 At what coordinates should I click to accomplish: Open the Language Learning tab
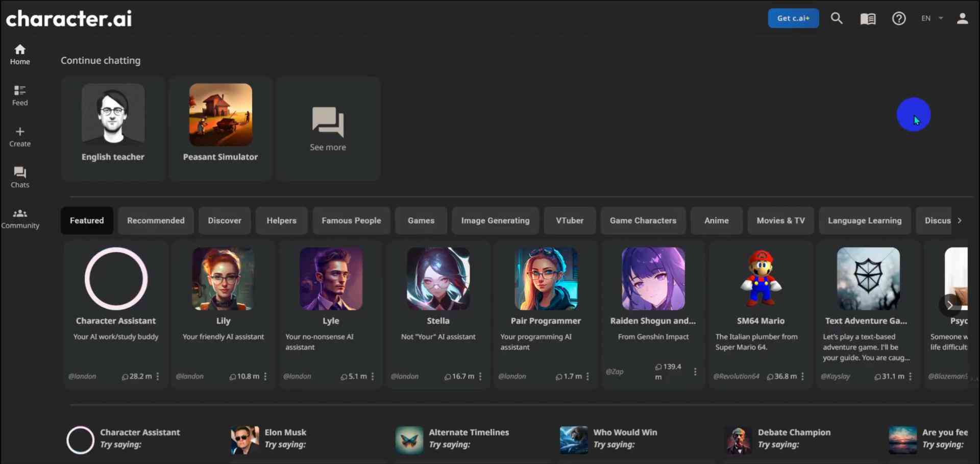point(865,221)
